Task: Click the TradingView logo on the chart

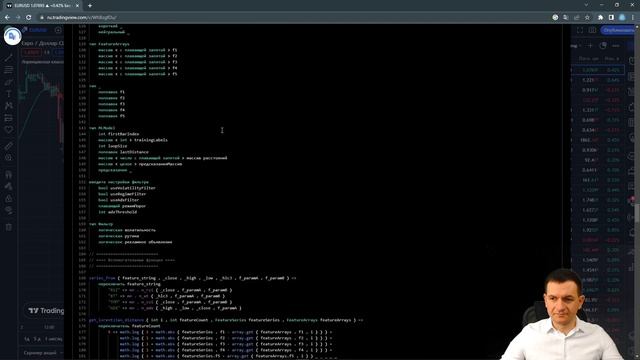Action: point(46,311)
